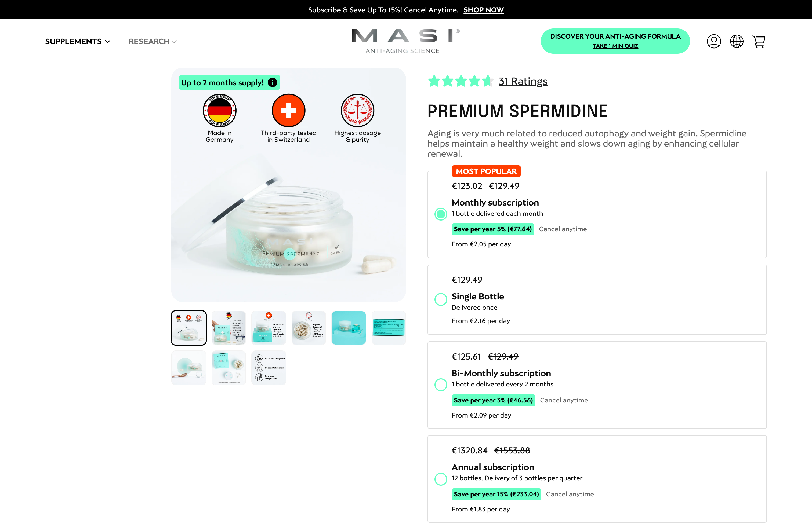The image size is (812, 527).
Task: Click the info icon on the supply badge
Action: click(x=272, y=82)
